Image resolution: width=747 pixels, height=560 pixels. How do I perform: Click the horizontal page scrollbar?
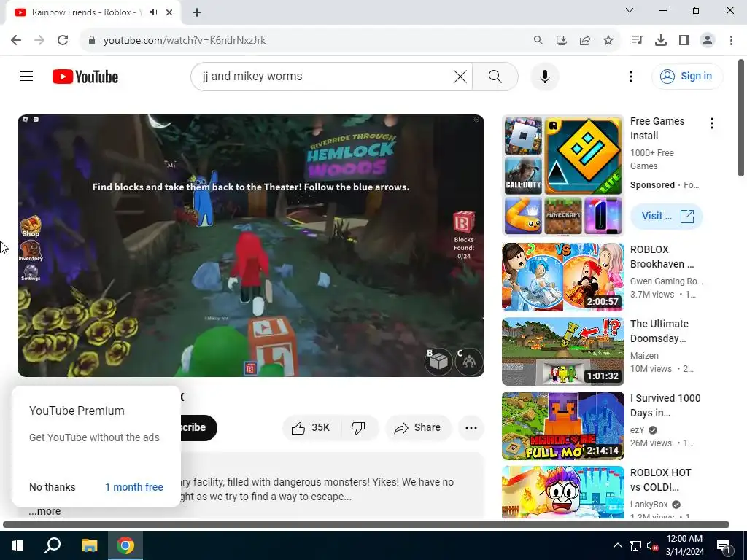tap(366, 524)
